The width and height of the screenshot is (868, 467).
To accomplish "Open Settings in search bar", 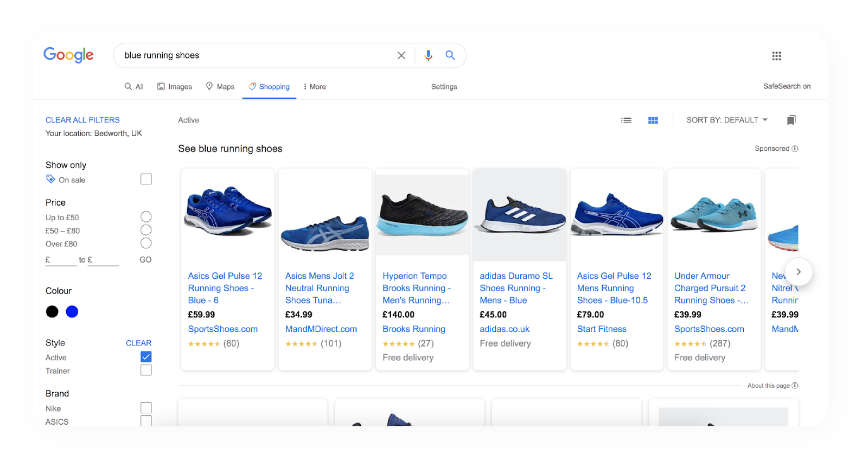I will [444, 87].
